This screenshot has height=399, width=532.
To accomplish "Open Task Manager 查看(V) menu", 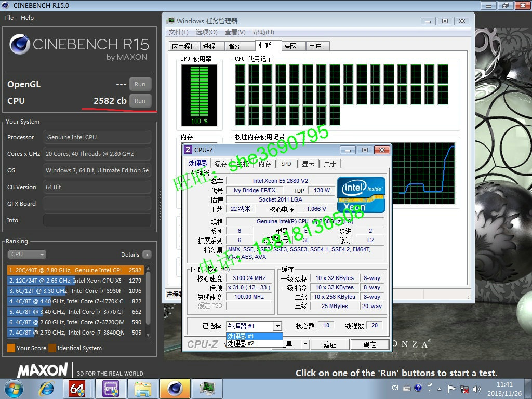I will [235, 32].
